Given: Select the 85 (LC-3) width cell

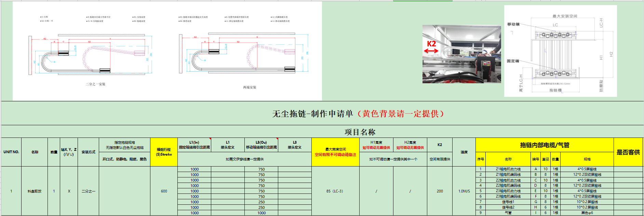Looking at the screenshot, I should [335, 191].
